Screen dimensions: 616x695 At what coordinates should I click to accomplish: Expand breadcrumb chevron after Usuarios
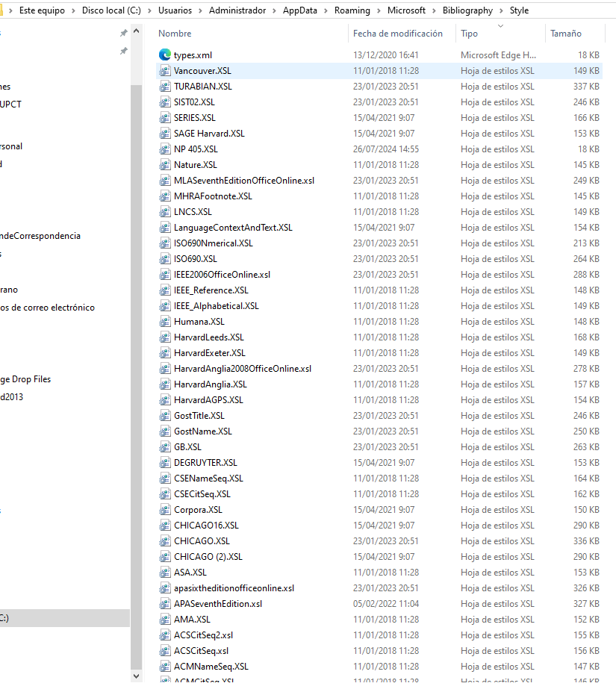pyautogui.click(x=200, y=10)
